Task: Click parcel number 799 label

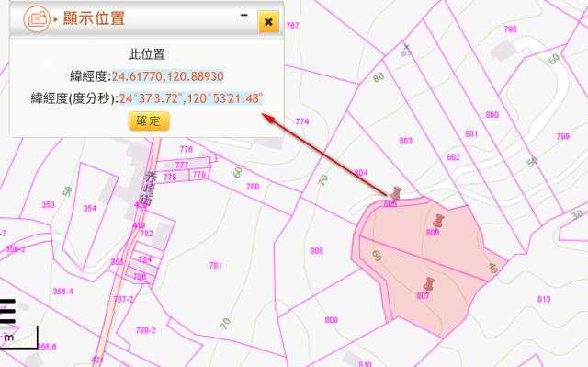Action: [x=563, y=137]
